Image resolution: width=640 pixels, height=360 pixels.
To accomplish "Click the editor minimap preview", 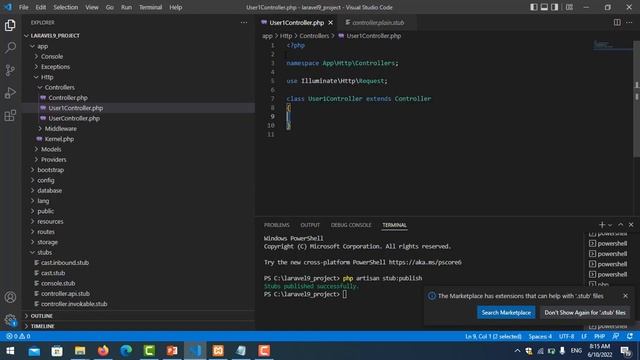I will (x=611, y=46).
